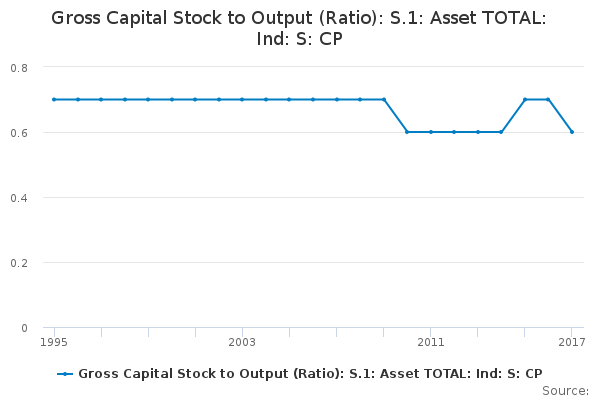The image size is (600, 400).
Task: Select the 2003 data point on the line
Action: (x=242, y=99)
